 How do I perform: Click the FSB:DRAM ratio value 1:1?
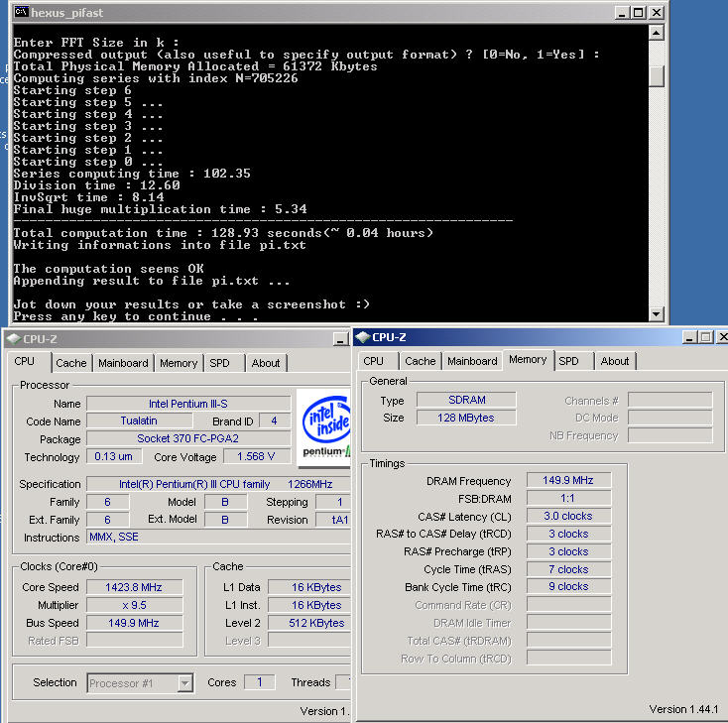pos(568,498)
